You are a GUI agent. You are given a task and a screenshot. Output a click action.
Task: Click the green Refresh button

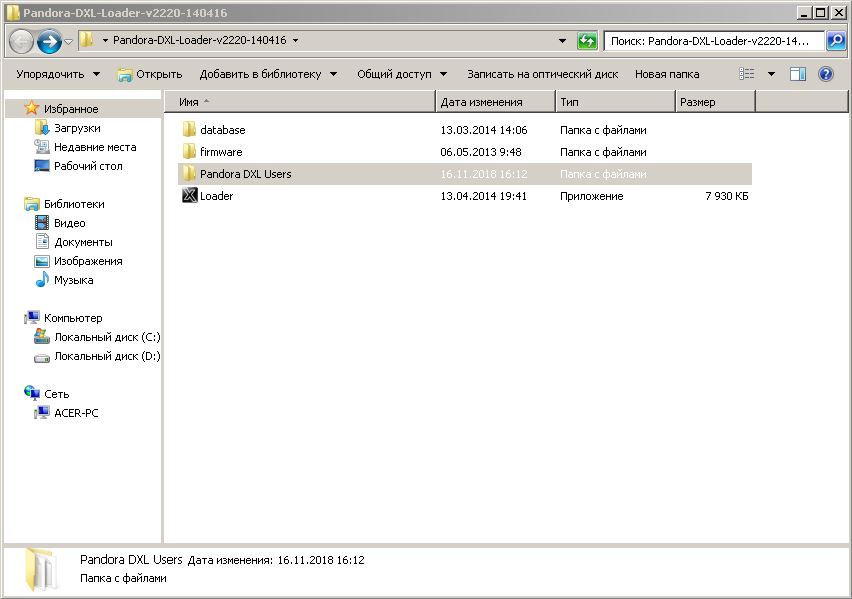587,41
